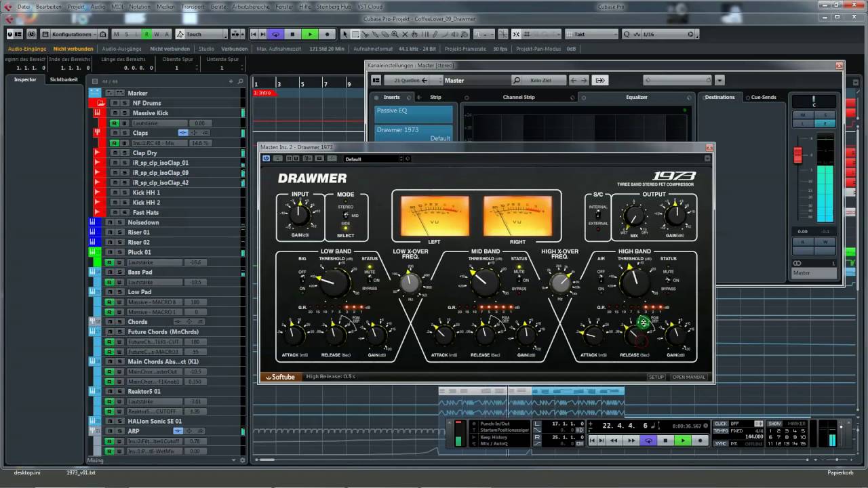The height and width of the screenshot is (488, 868).
Task: Open the Bearbeiten menu
Action: click(48, 6)
